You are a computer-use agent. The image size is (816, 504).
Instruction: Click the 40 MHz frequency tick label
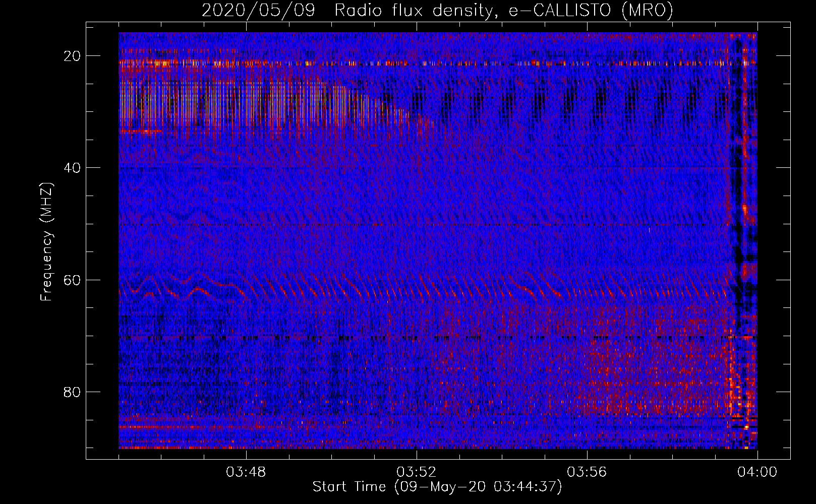pyautogui.click(x=72, y=168)
